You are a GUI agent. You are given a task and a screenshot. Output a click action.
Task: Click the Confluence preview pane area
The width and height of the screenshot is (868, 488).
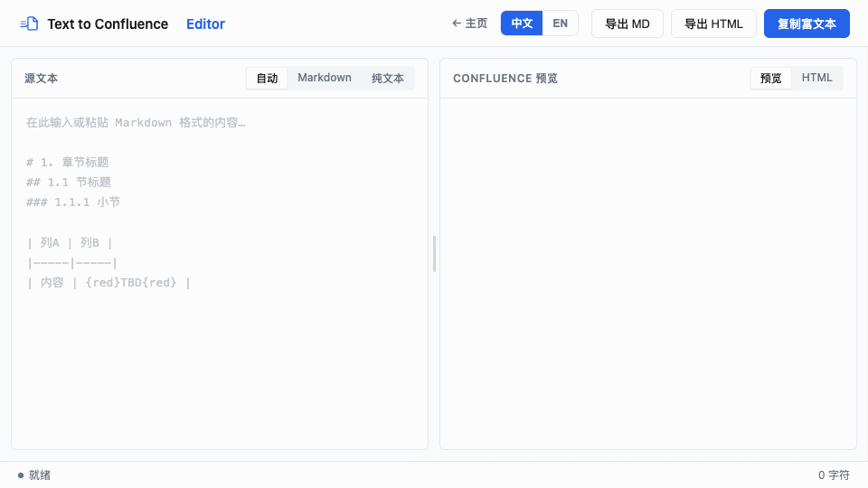648,274
